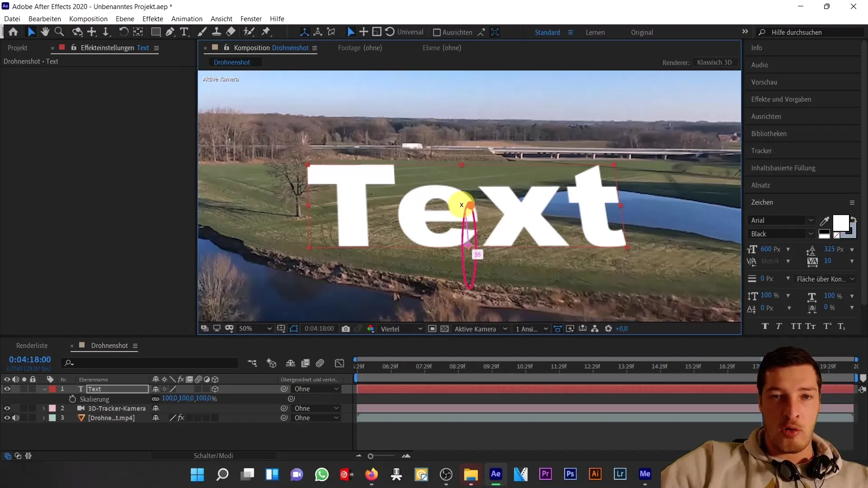
Task: Take a snapshot with camera icon
Action: pyautogui.click(x=346, y=328)
